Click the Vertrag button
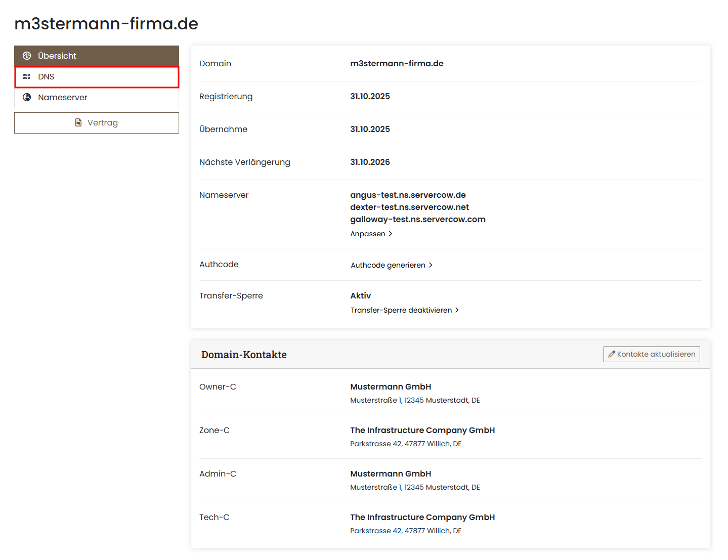Viewport: 728px width, 560px height. [x=97, y=122]
